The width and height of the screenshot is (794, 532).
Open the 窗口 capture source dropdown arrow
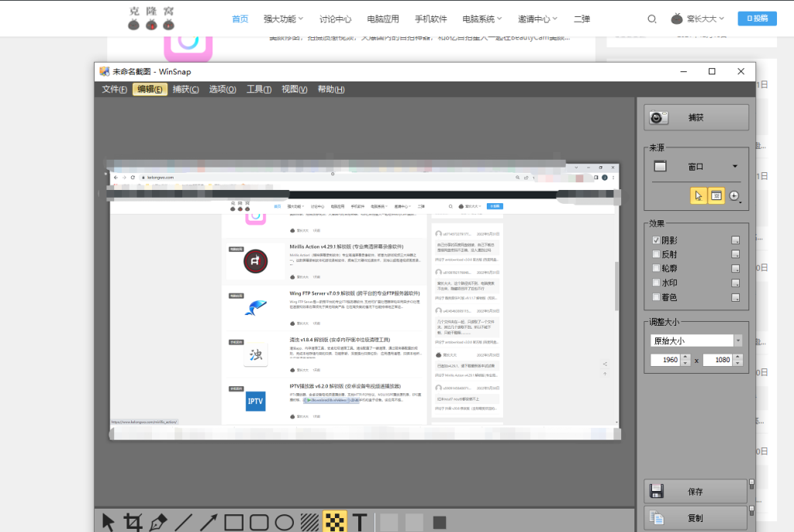tap(735, 166)
